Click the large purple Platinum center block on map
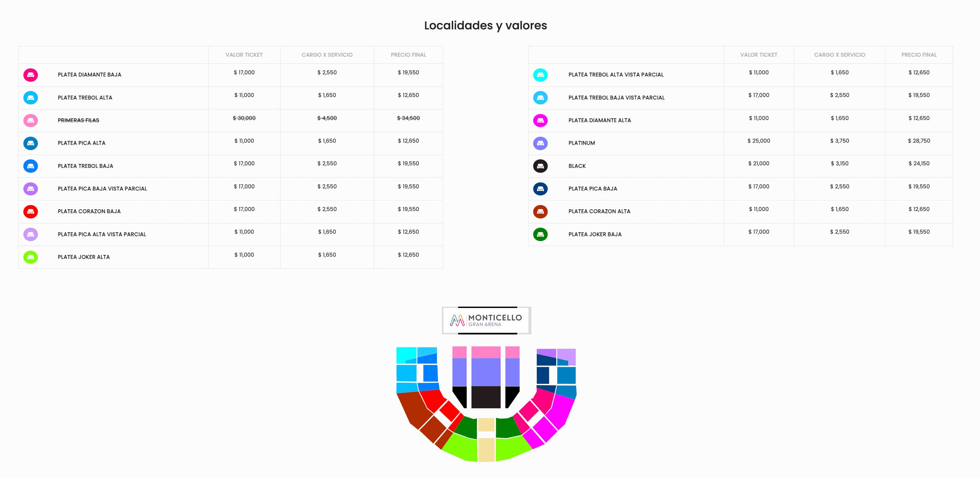980x478 pixels. click(x=486, y=372)
